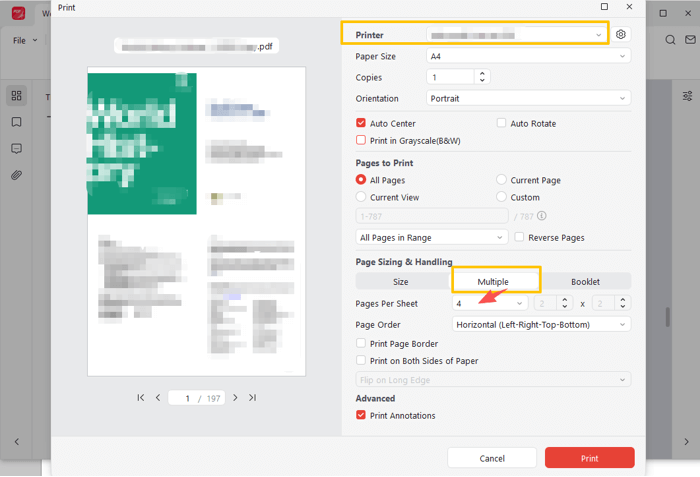This screenshot has height=477, width=700.
Task: Open Page Order dropdown
Action: coord(542,324)
